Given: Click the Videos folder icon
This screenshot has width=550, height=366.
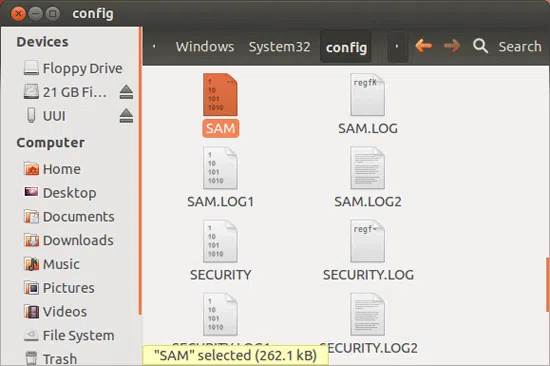Looking at the screenshot, I should (x=31, y=312).
